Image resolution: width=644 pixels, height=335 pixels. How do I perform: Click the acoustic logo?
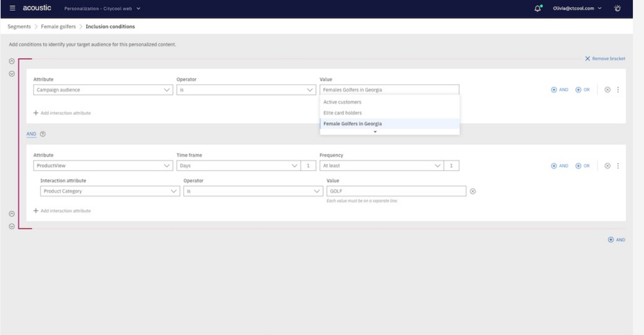click(x=37, y=8)
